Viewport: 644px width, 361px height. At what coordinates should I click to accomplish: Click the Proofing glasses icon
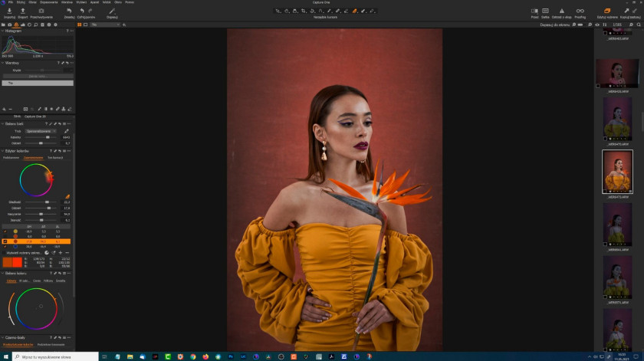(580, 11)
